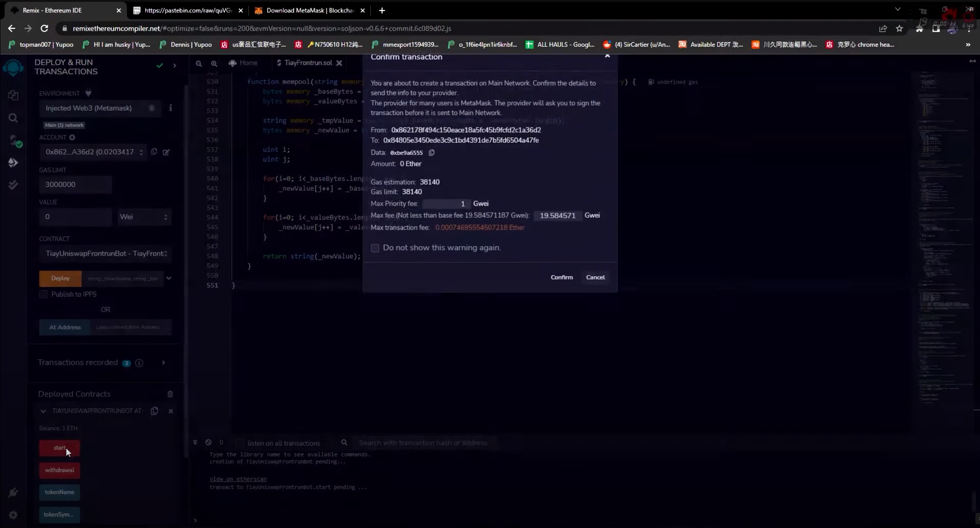Expand the Transactions recorded section
This screenshot has height=528, width=980.
pyautogui.click(x=164, y=363)
